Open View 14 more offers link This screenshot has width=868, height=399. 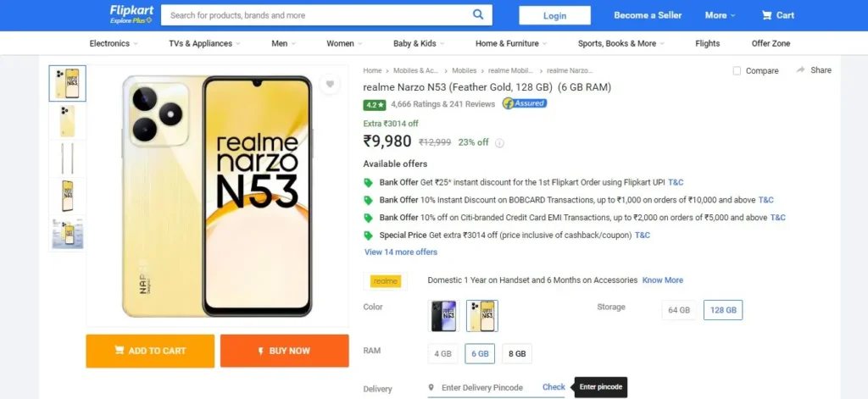point(401,252)
